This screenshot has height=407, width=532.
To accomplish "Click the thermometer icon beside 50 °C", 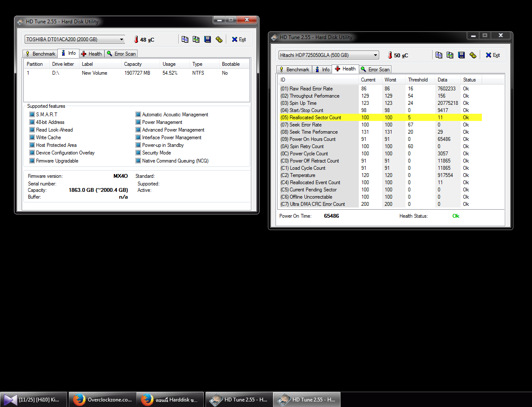I will pos(390,55).
